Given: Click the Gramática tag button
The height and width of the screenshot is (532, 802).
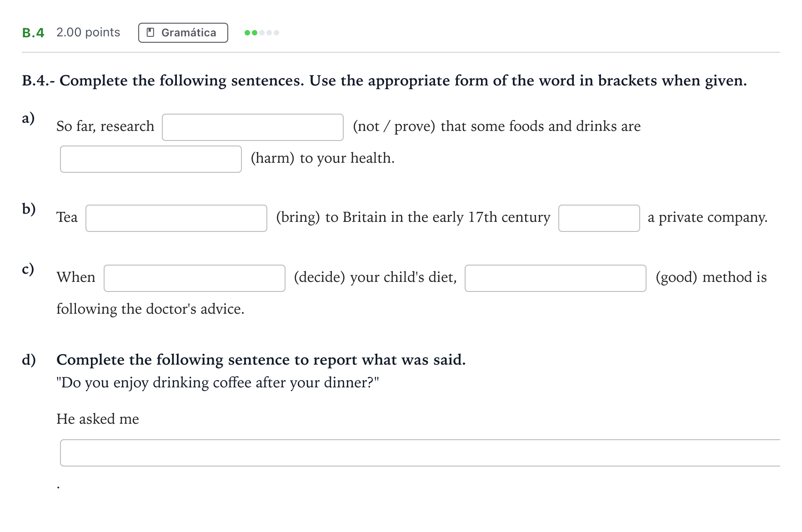Looking at the screenshot, I should [x=183, y=33].
